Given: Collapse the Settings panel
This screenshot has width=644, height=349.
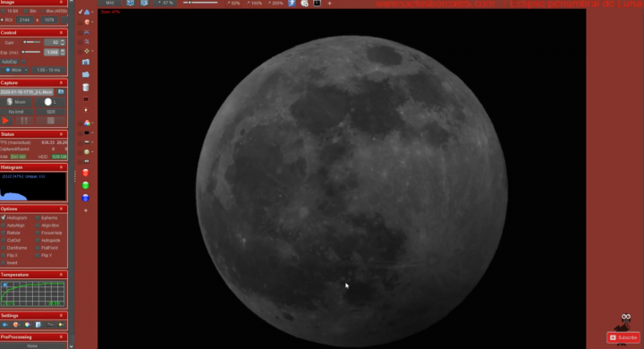Looking at the screenshot, I should click(61, 316).
